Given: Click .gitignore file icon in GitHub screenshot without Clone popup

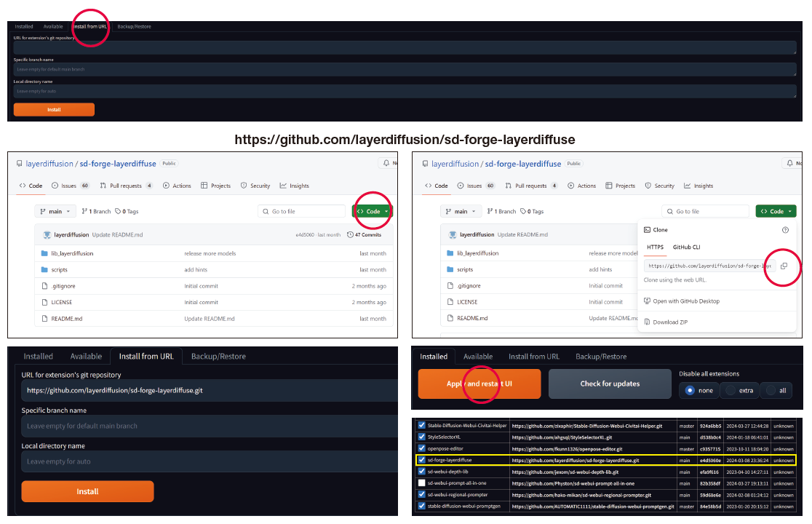Looking at the screenshot, I should pos(44,286).
